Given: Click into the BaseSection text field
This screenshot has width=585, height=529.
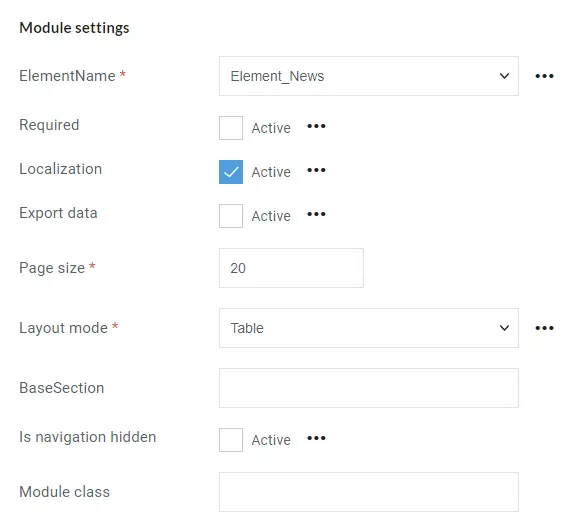Looking at the screenshot, I should pos(369,388).
